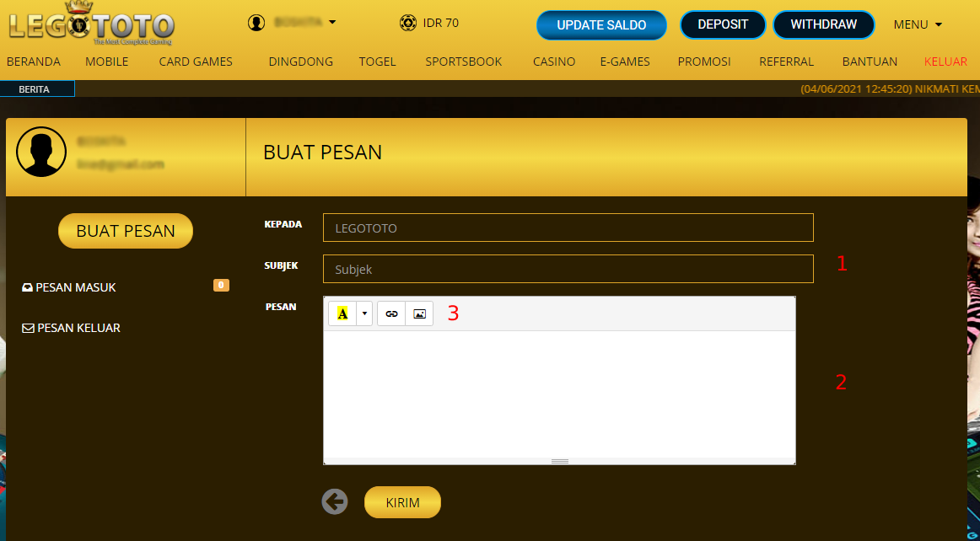
Task: Click the scrolling news ticker text
Action: (890, 88)
